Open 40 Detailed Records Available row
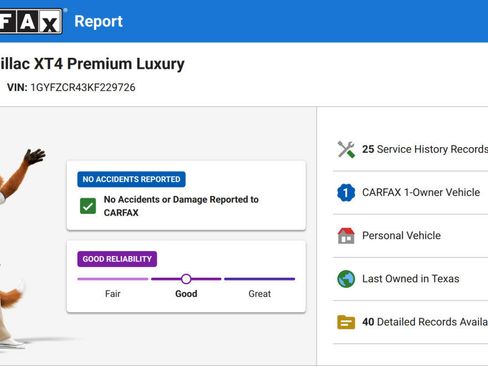Image resolution: width=488 pixels, height=366 pixels. coord(410,322)
